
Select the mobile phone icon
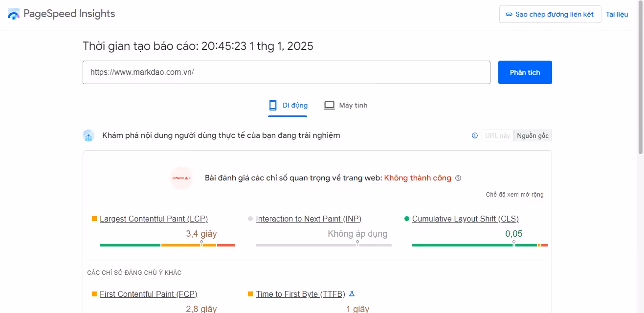coord(272,105)
